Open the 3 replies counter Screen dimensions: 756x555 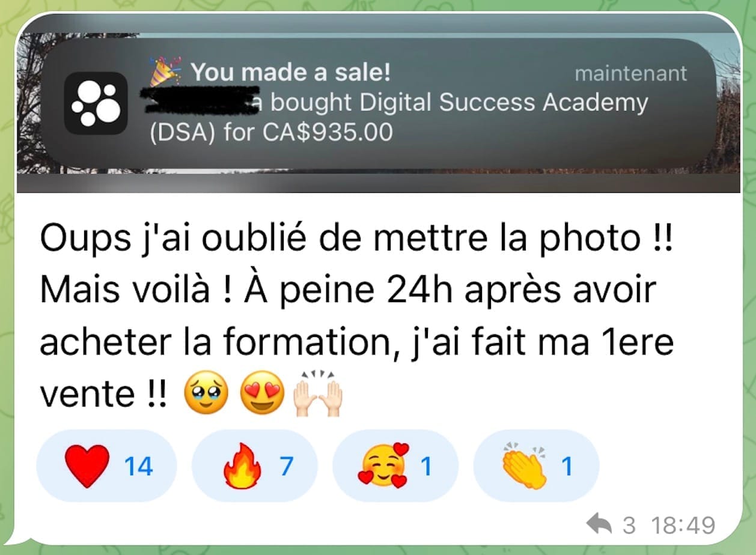coord(629,526)
